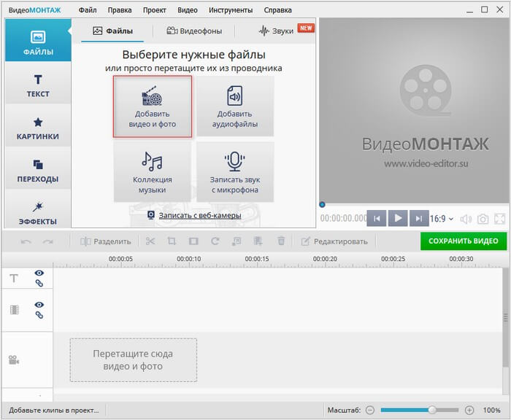Image resolution: width=511 pixels, height=420 pixels.
Task: Open the Файл menu
Action: (88, 10)
